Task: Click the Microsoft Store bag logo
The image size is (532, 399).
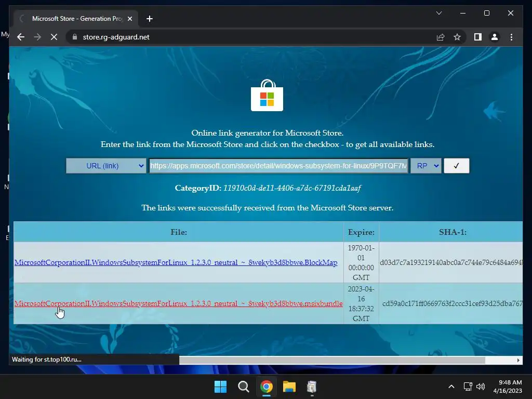Action: (267, 96)
